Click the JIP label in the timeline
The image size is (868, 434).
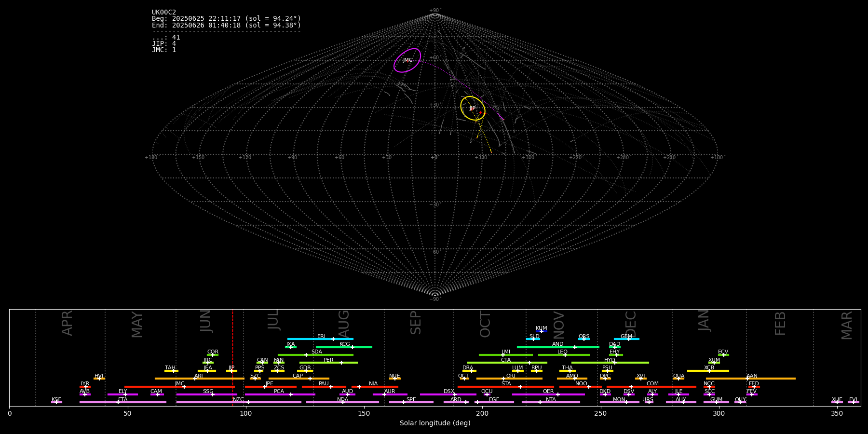click(x=231, y=368)
